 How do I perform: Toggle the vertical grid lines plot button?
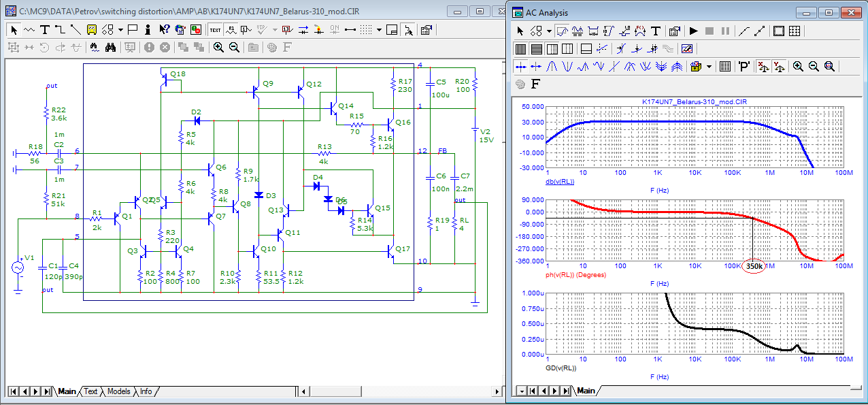click(521, 49)
